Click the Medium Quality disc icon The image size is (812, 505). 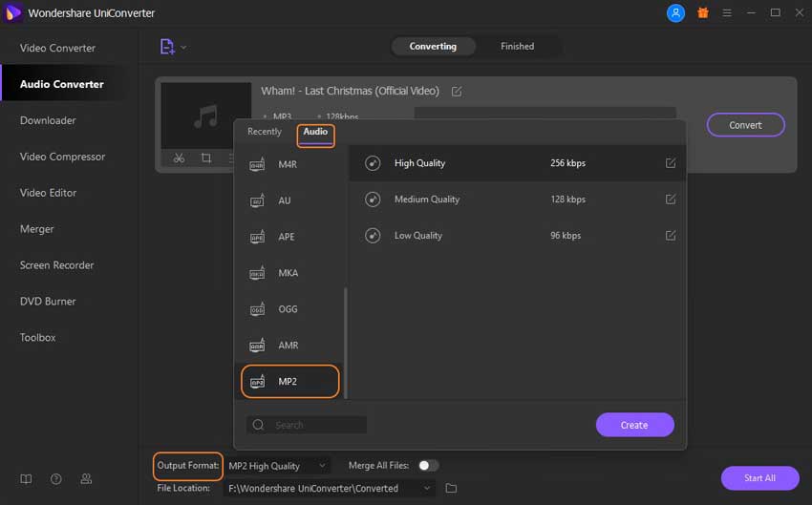coord(373,200)
